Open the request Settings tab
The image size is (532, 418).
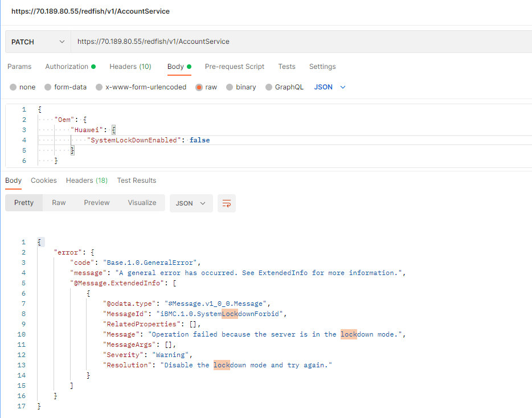click(322, 67)
